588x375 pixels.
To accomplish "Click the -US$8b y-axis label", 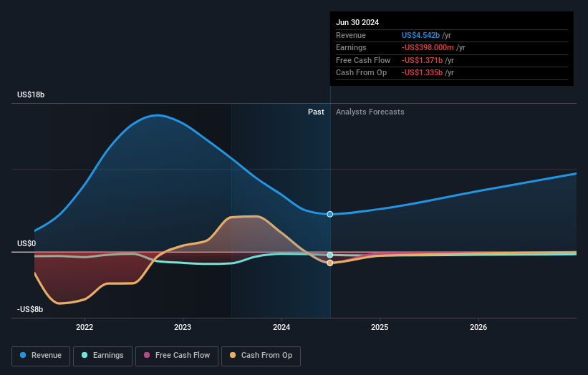I will (30, 309).
